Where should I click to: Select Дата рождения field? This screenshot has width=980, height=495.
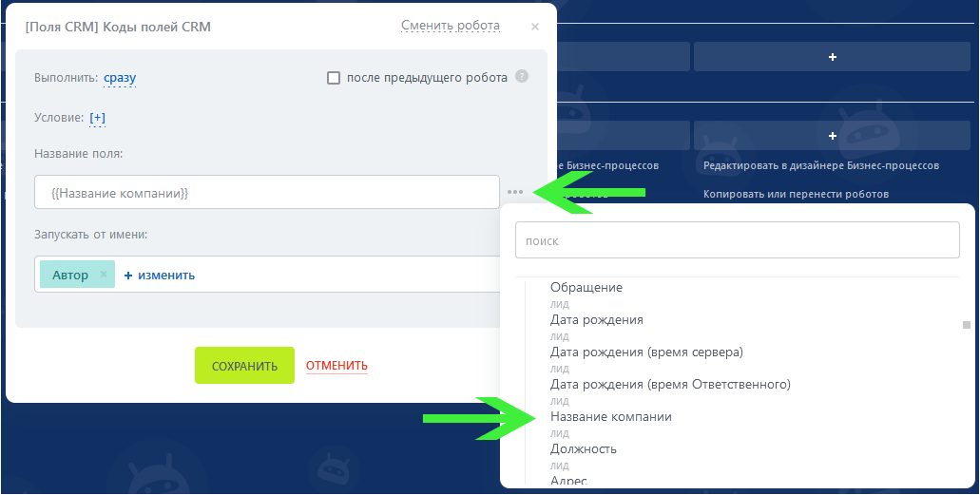(x=596, y=320)
